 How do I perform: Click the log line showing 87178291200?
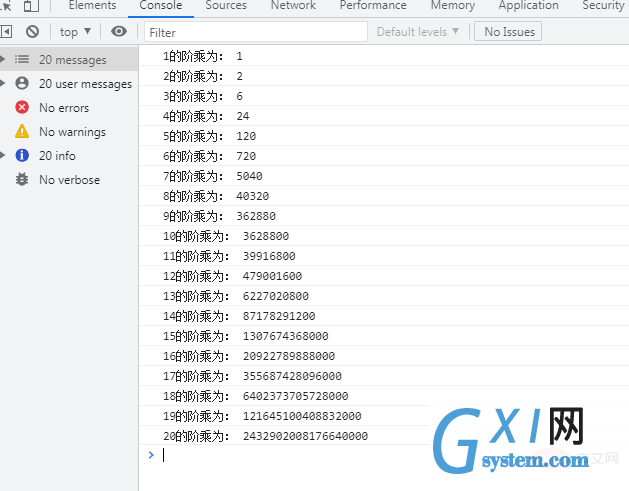coord(384,316)
